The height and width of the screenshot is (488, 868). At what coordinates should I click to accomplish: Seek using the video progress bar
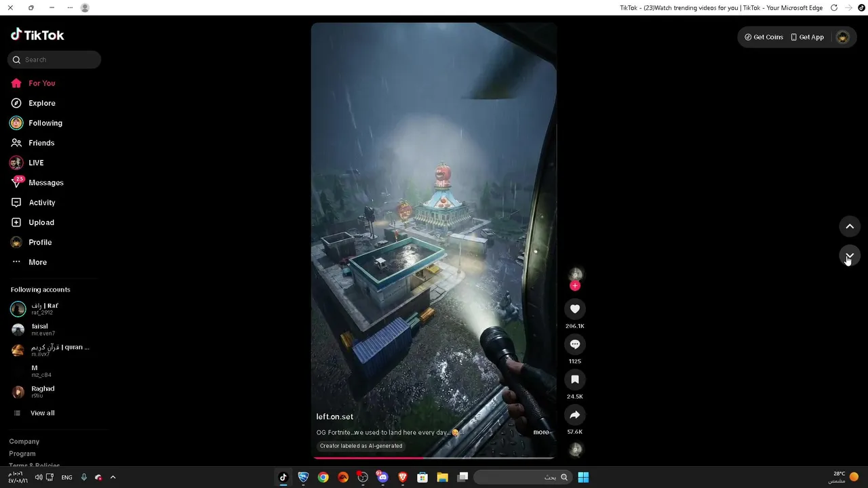click(x=434, y=458)
